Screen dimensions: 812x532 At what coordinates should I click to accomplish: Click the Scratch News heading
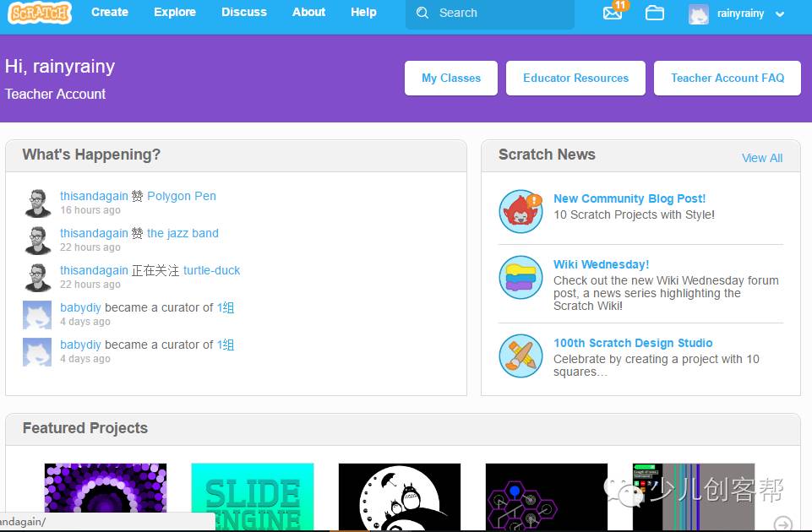pos(547,155)
